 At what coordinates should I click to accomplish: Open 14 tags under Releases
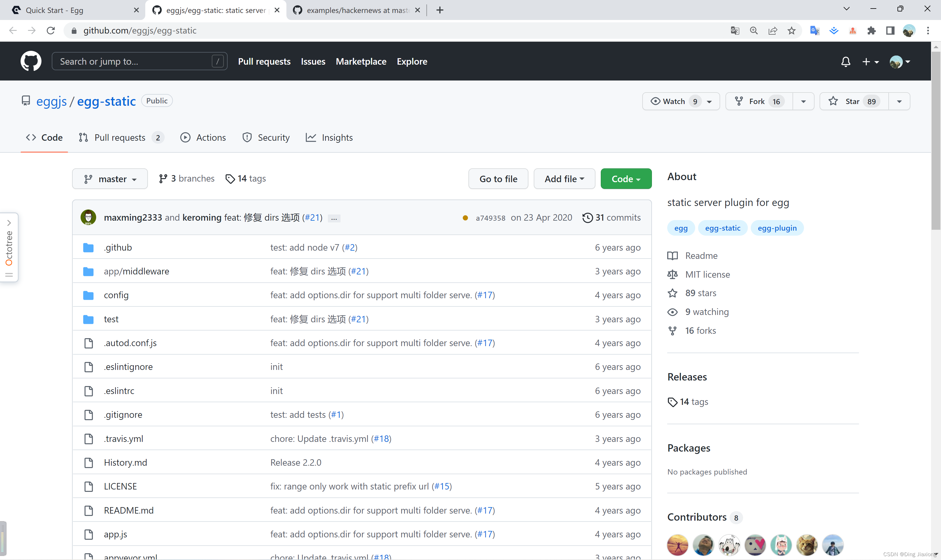688,402
